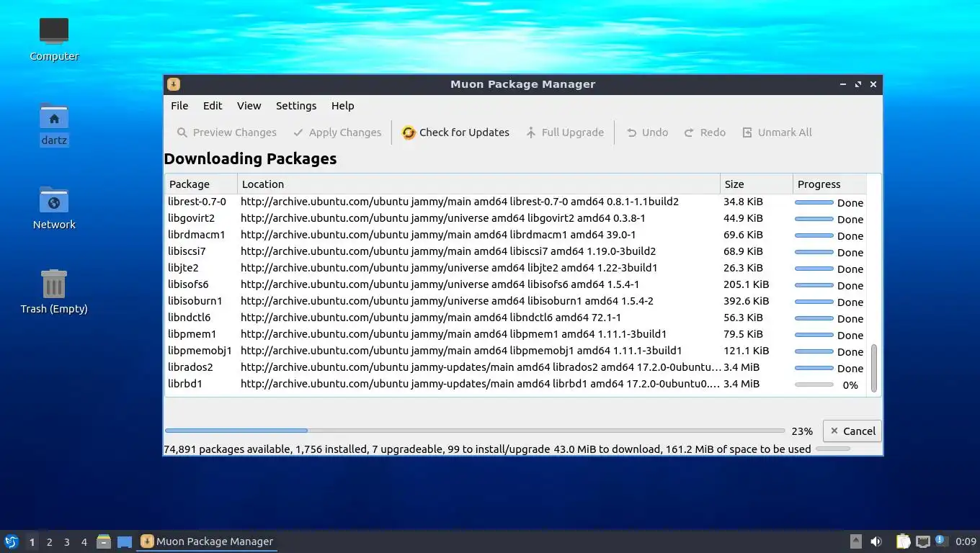Select the libpmem1 package row
The image size is (980, 553).
tap(515, 334)
